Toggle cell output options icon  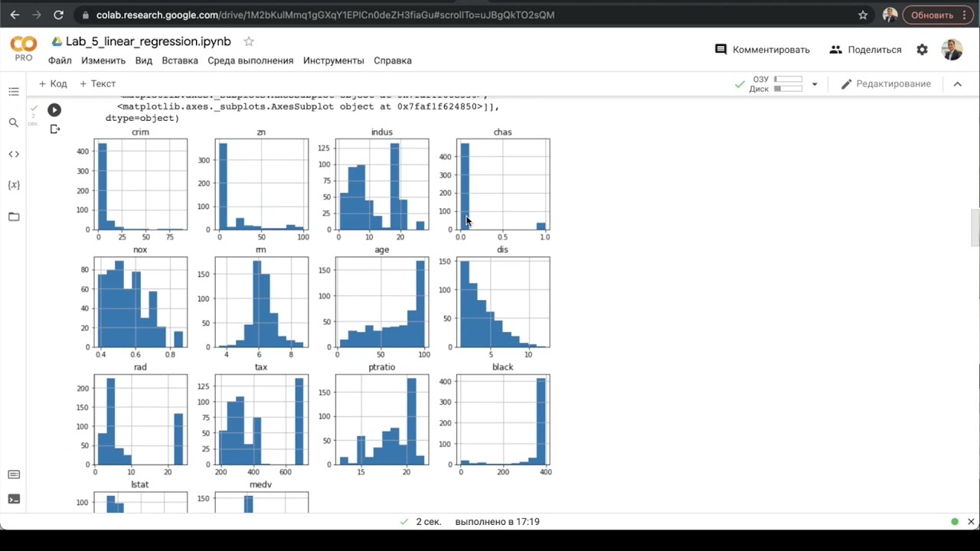click(54, 129)
